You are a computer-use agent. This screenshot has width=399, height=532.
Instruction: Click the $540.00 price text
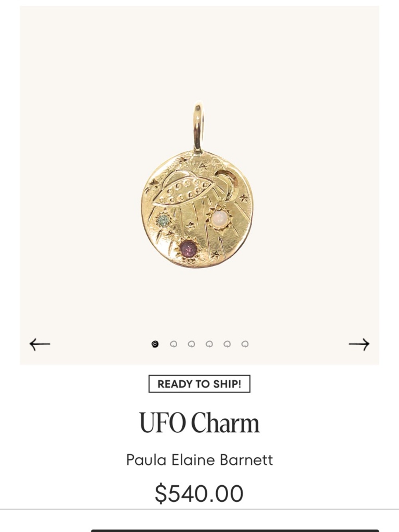point(199,493)
